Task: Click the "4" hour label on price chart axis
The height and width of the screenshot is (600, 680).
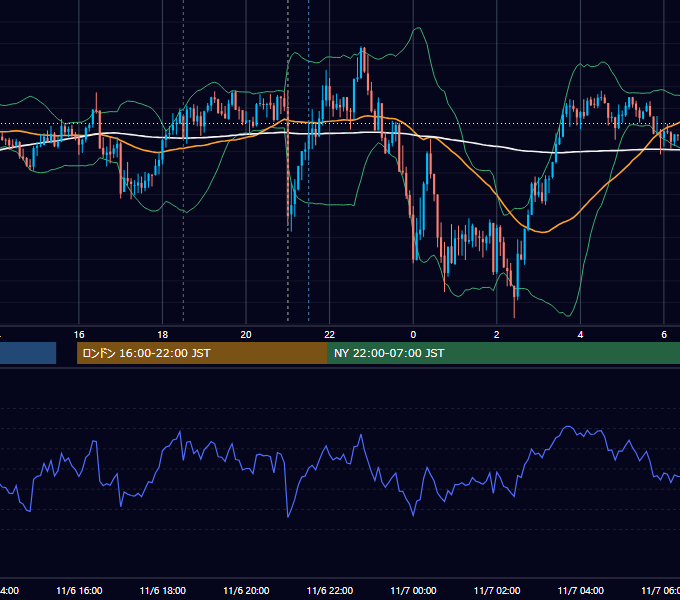Action: point(580,335)
